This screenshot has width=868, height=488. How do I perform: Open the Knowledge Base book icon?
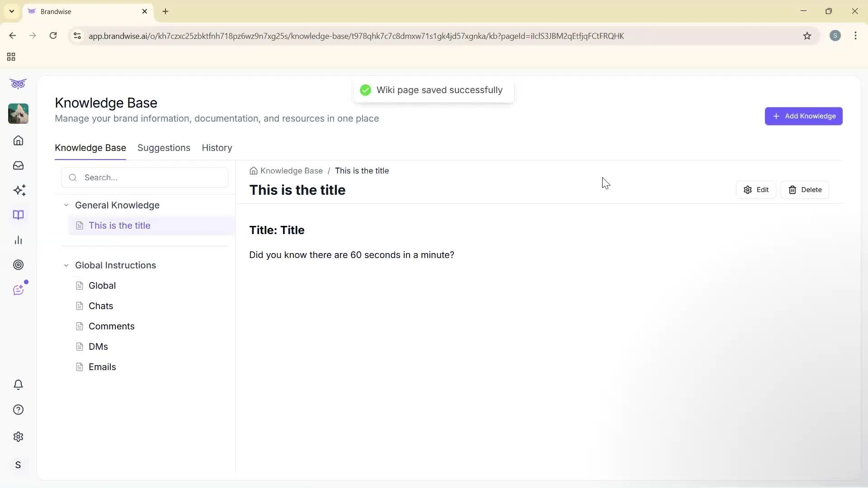pyautogui.click(x=18, y=215)
